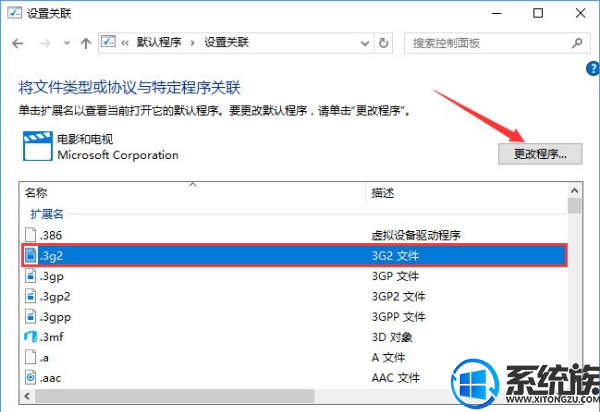The height and width of the screenshot is (412, 600).
Task: Open the blue help question icon
Action: tap(593, 68)
